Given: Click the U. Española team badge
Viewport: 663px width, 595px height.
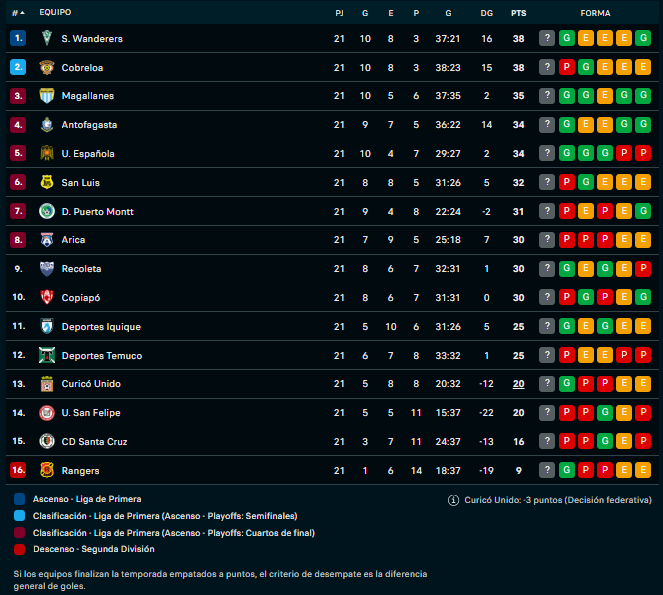Looking at the screenshot, I should pos(47,153).
